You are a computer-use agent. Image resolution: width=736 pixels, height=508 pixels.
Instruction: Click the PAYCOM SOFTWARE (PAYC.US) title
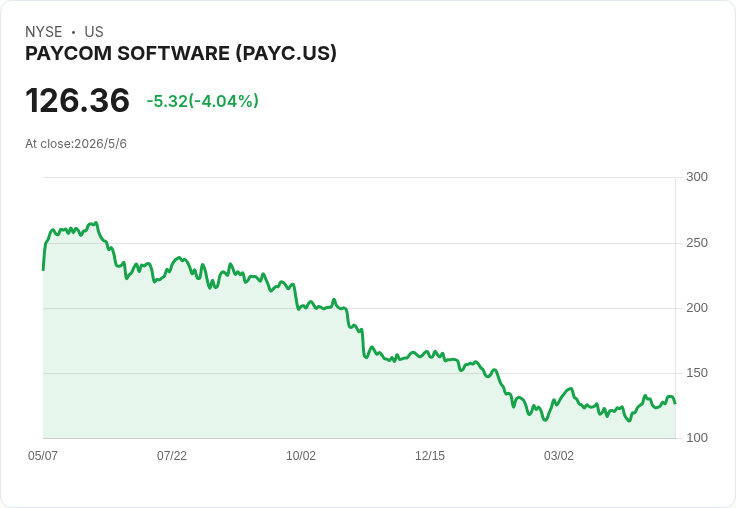[181, 53]
